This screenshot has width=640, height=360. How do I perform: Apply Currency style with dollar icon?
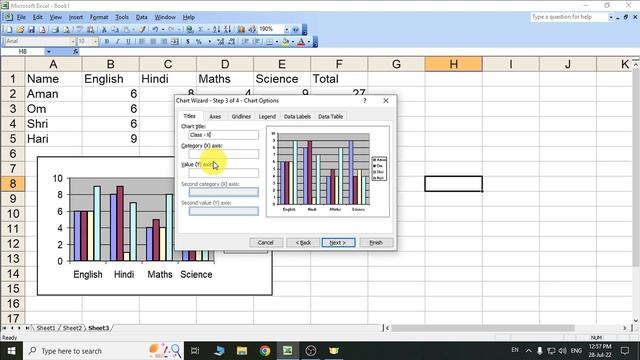pyautogui.click(x=188, y=41)
